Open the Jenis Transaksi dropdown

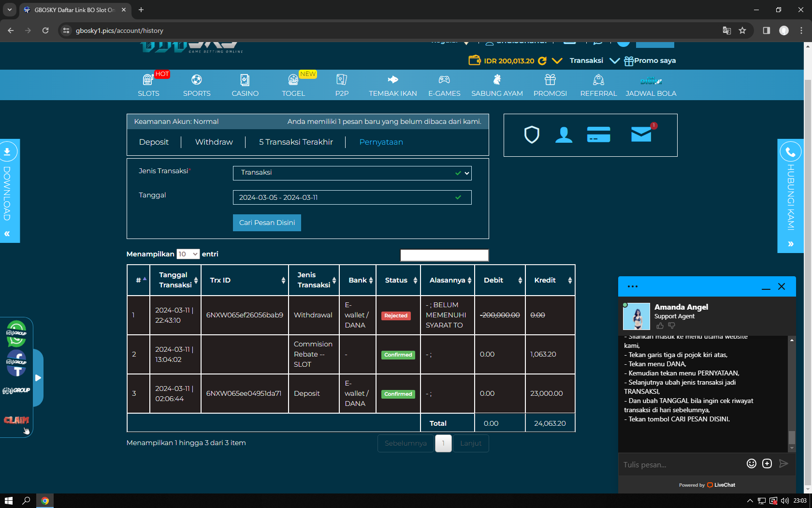(352, 173)
